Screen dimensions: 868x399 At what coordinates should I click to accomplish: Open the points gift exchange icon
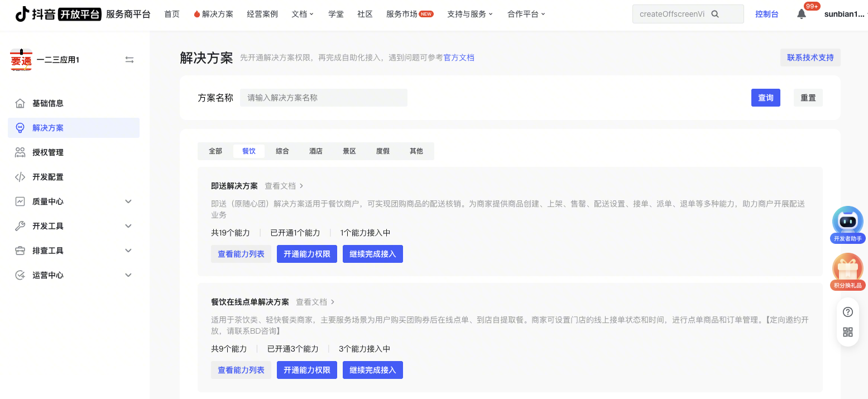pyautogui.click(x=847, y=269)
